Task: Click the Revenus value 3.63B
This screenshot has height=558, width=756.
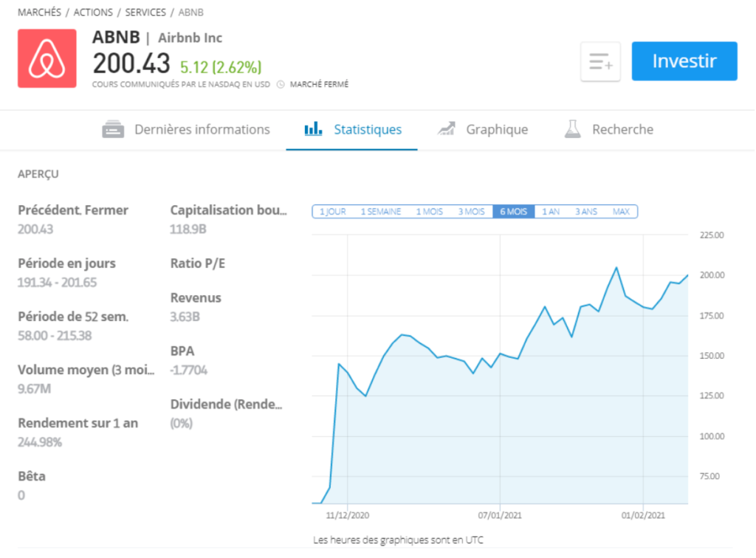Action: coord(185,317)
